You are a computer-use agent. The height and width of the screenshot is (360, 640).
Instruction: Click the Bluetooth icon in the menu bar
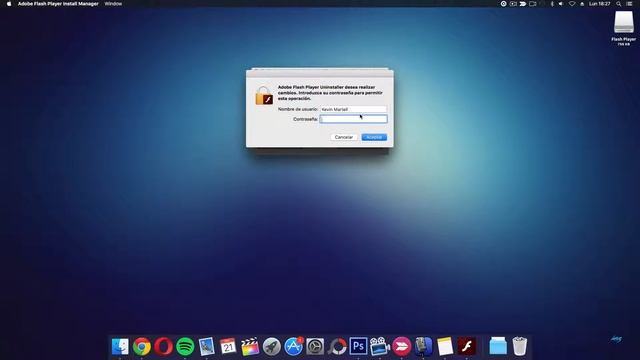(x=552, y=4)
